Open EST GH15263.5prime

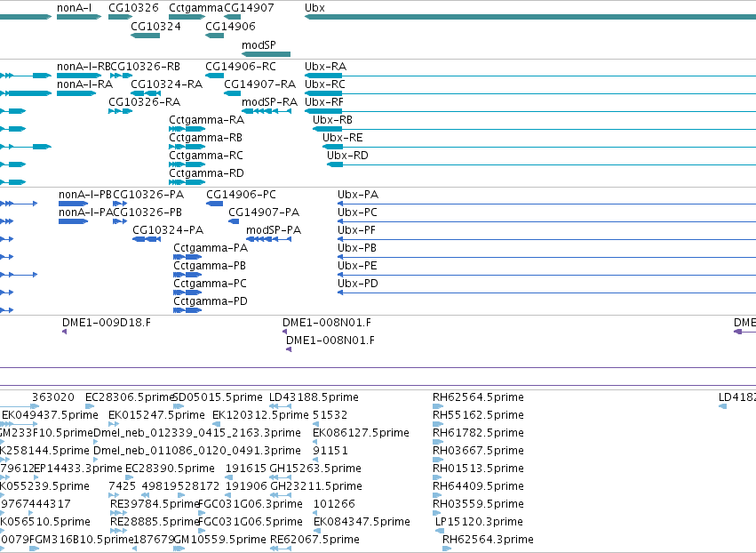point(315,468)
